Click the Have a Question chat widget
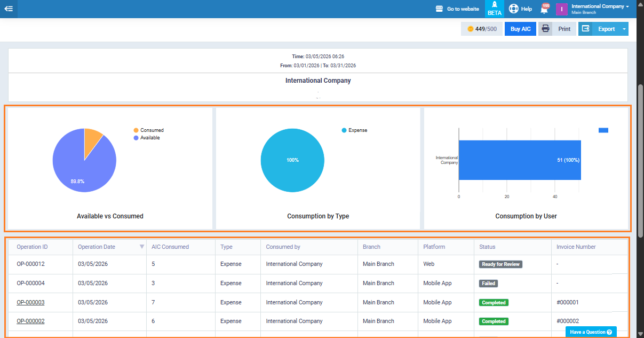Viewport: 644px width, 338px height. (x=591, y=332)
